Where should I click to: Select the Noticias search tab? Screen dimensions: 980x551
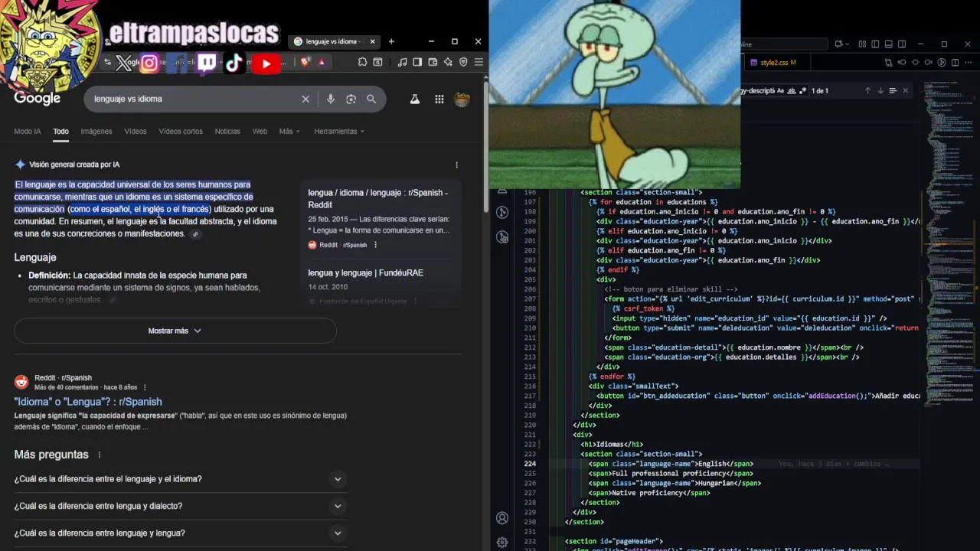click(x=227, y=132)
